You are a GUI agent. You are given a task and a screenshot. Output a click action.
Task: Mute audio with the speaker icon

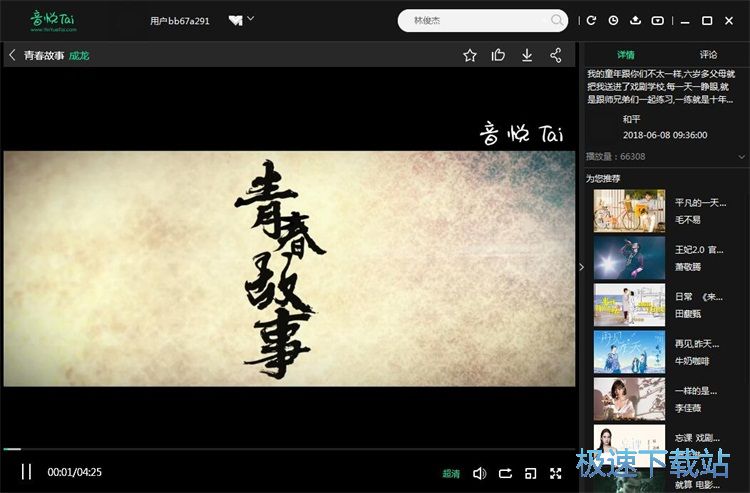479,473
